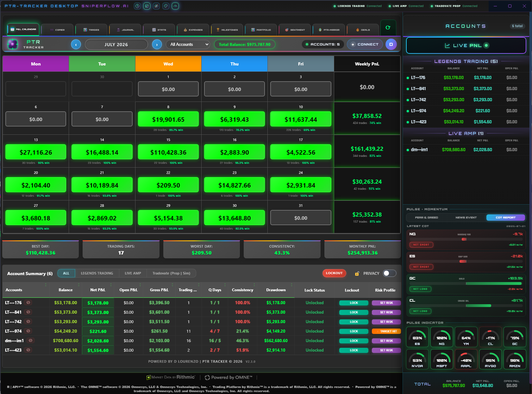Click the disable icon next to LT---841
This screenshot has width=532, height=394.
click(28, 312)
